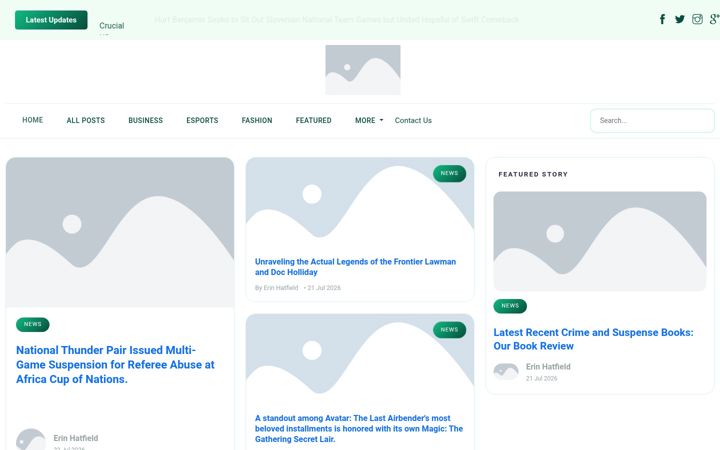Open the Avatar Magic Secret Lair article

pos(359,428)
